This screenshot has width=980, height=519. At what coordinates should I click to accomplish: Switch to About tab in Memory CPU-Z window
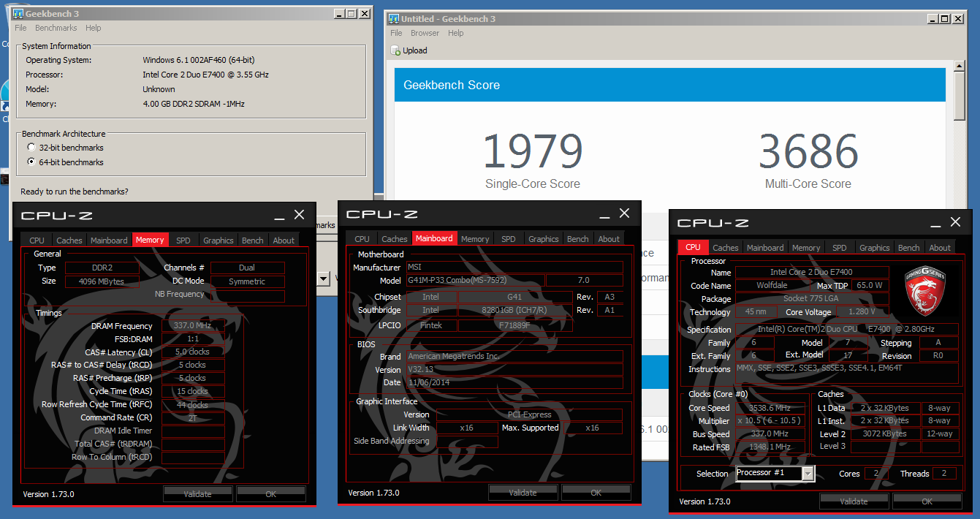(x=284, y=240)
